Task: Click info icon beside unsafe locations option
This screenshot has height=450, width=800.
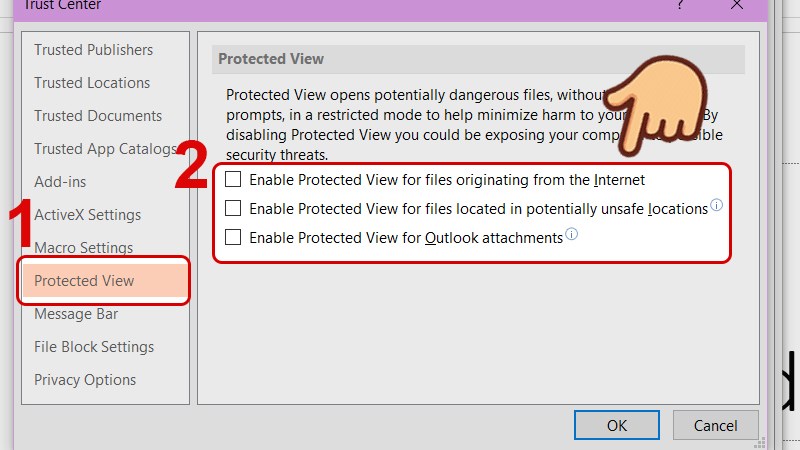Action: [716, 206]
